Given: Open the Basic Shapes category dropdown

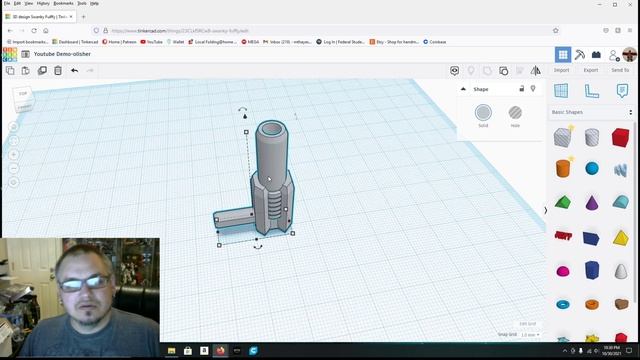Looking at the screenshot, I should 591,112.
